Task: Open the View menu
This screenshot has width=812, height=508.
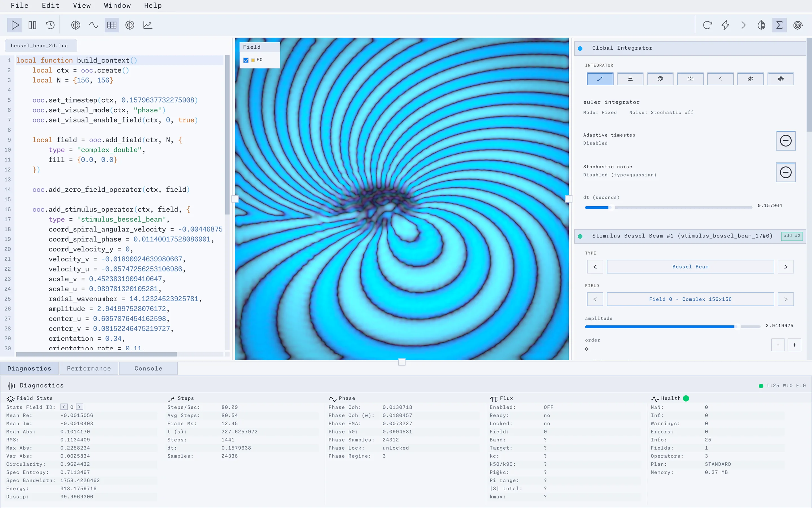Action: (x=82, y=6)
